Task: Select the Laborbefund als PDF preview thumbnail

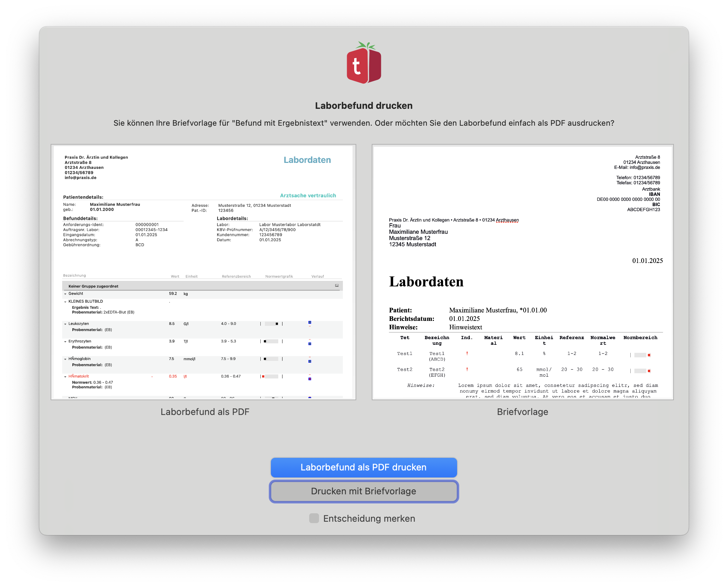Action: tap(203, 272)
